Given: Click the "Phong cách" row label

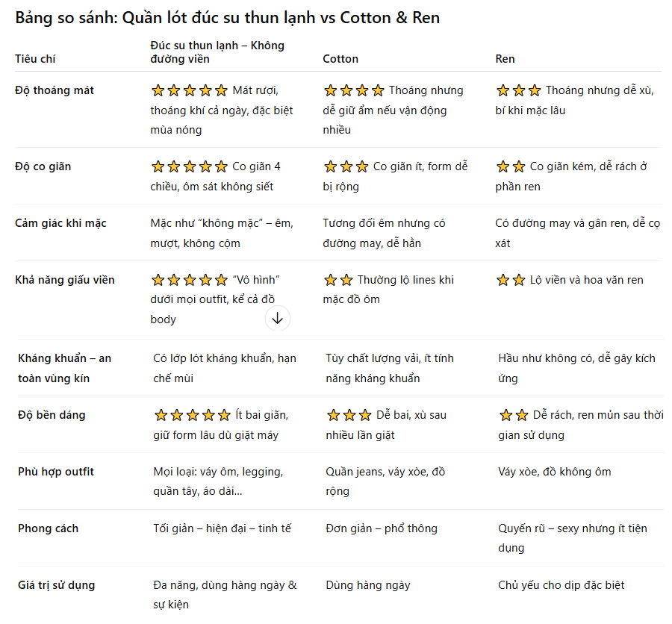Looking at the screenshot, I should coord(48,528).
